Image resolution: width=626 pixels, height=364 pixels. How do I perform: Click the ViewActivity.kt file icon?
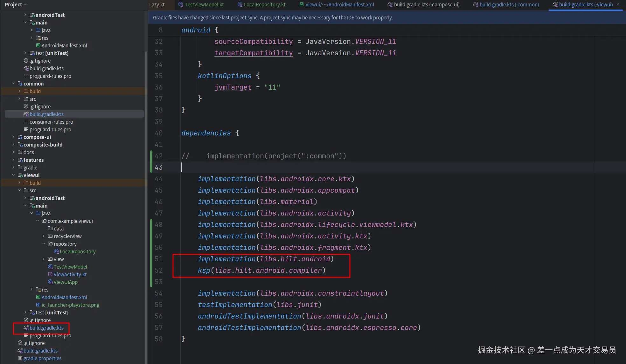click(x=50, y=274)
